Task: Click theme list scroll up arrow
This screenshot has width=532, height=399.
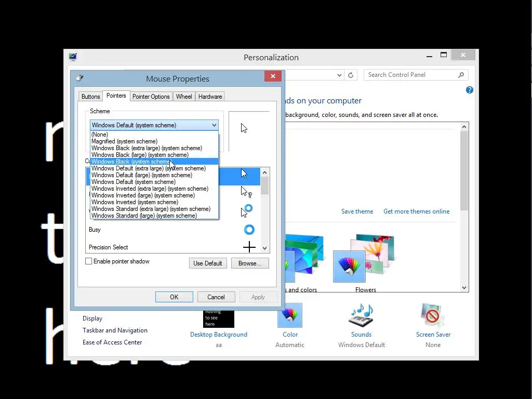Action: point(464,127)
